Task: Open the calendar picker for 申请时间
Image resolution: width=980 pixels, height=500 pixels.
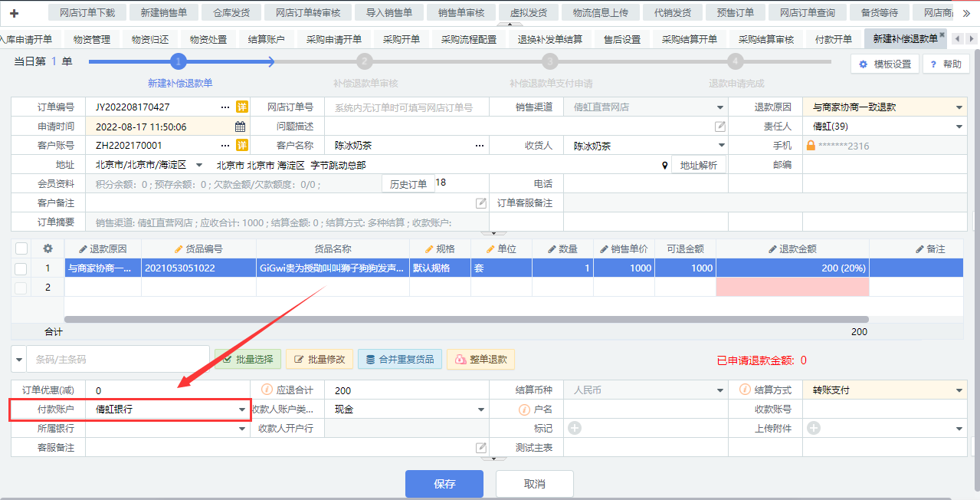Action: coord(240,127)
